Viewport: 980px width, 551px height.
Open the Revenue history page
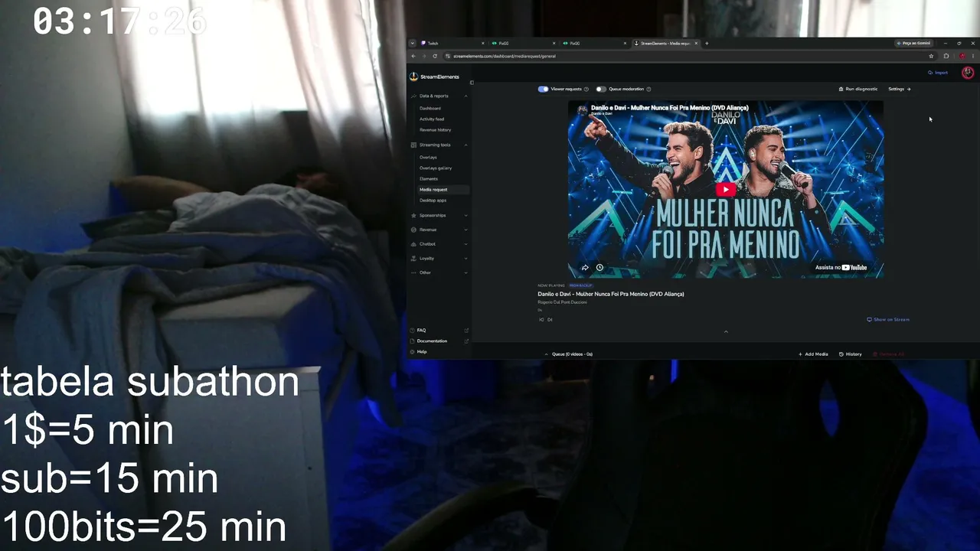pyautogui.click(x=435, y=129)
